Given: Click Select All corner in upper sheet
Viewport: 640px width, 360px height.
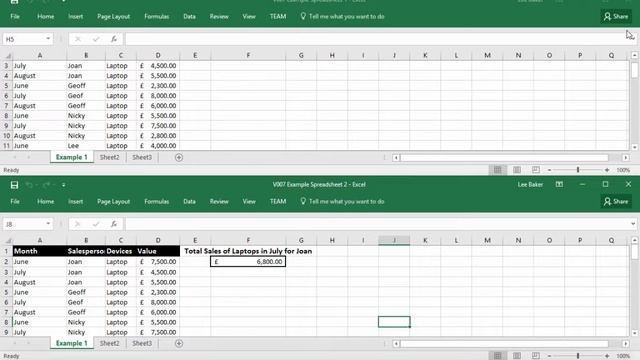Looking at the screenshot, I should (x=8, y=56).
